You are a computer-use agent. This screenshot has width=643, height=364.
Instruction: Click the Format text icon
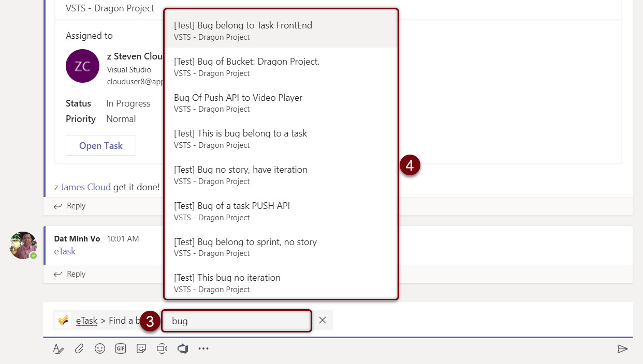(x=59, y=349)
